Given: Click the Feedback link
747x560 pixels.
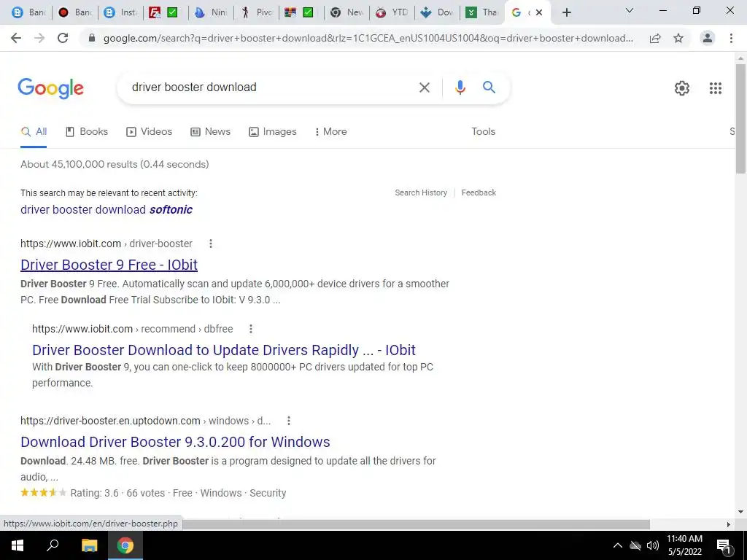Looking at the screenshot, I should click(x=479, y=192).
